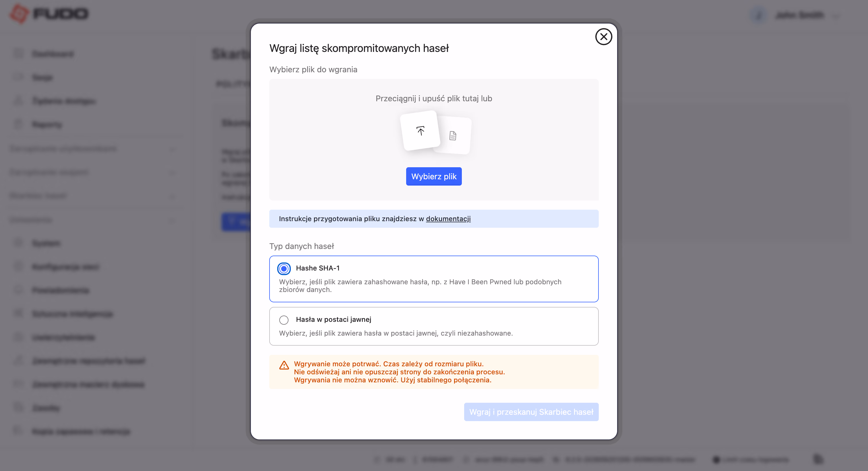Click the 'Hasła w postaci jawnej' option label
The height and width of the screenshot is (471, 868).
333,320
